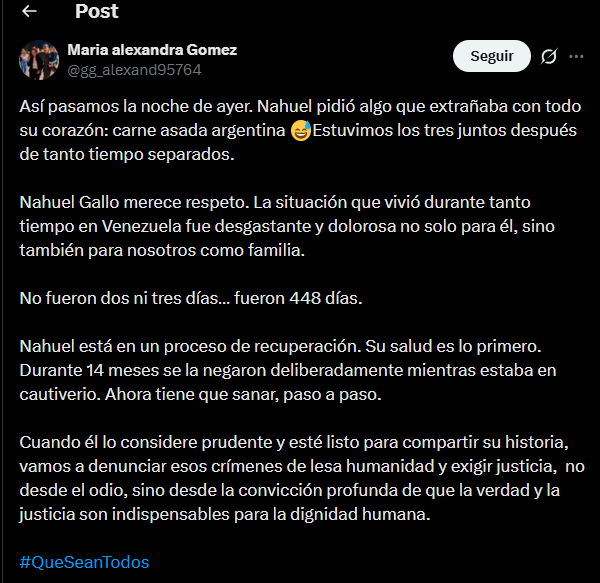Screen dimensions: 600x583
Task: Click the line mentioning 'fueron 448 días'
Action: [191, 298]
